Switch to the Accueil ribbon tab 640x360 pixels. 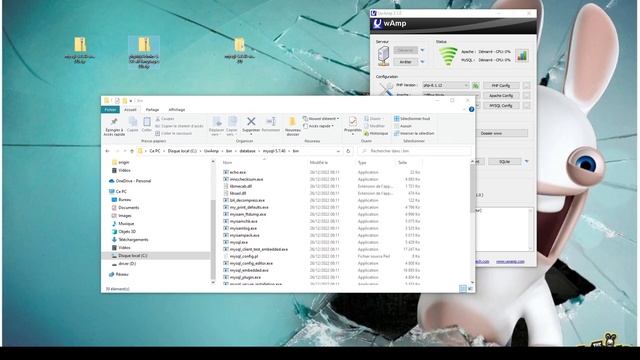130,109
